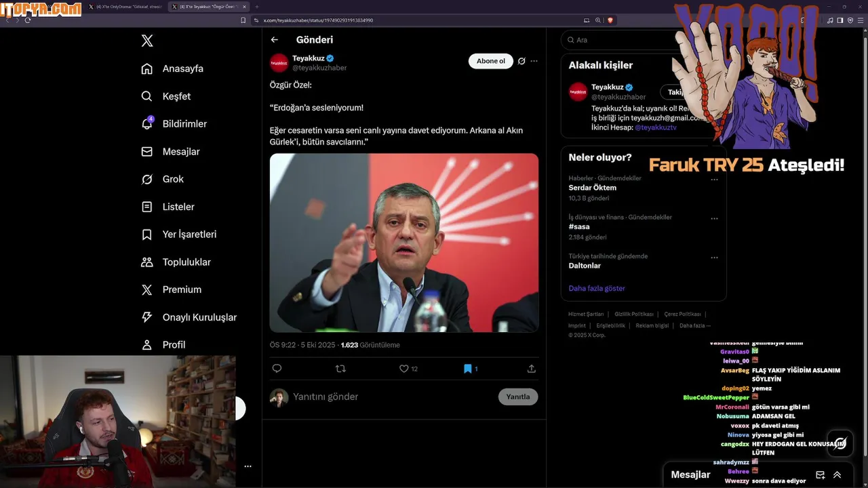Go to Anasayfa in sidebar

tap(172, 68)
